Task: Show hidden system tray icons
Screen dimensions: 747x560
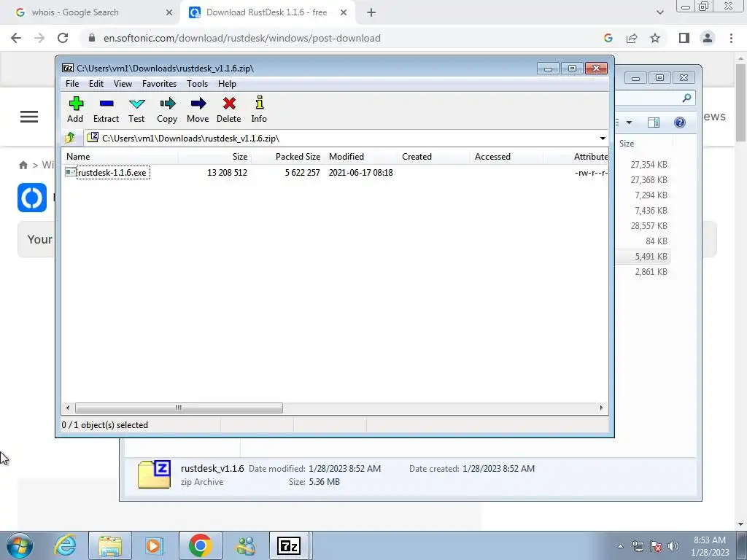Action: coord(620,546)
